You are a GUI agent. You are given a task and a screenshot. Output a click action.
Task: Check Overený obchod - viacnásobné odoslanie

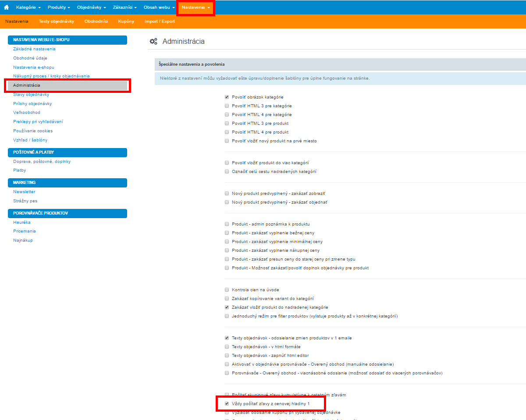(227, 373)
